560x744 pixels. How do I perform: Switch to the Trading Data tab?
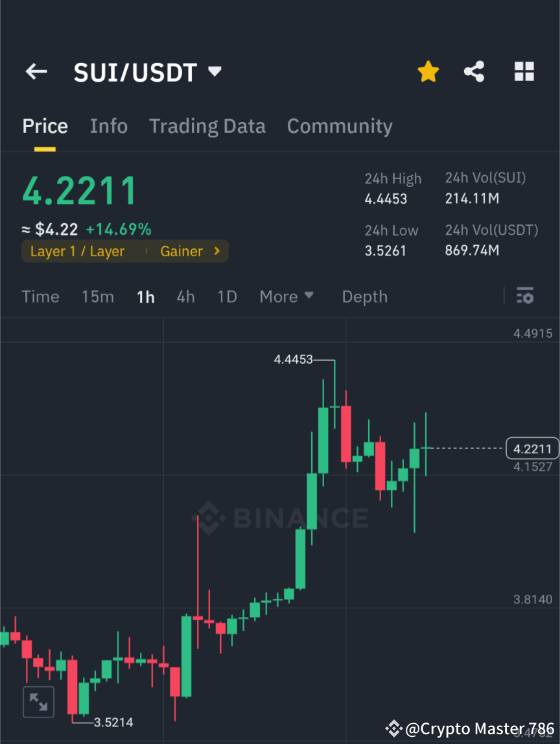click(207, 126)
